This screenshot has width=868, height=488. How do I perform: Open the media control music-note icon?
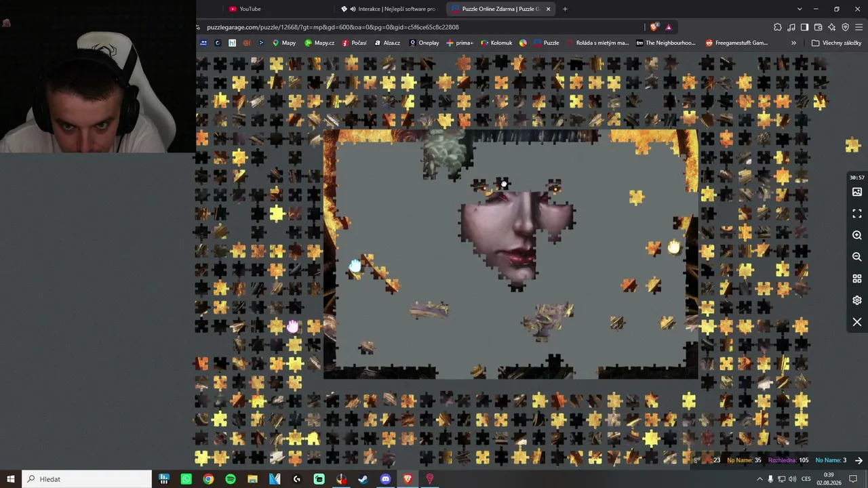791,27
